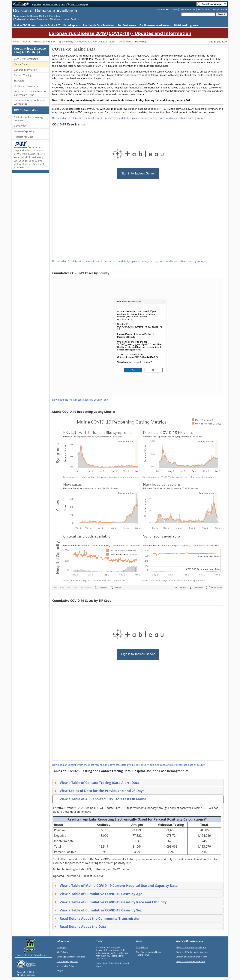Open the Select Language dropdown

click(x=211, y=4)
